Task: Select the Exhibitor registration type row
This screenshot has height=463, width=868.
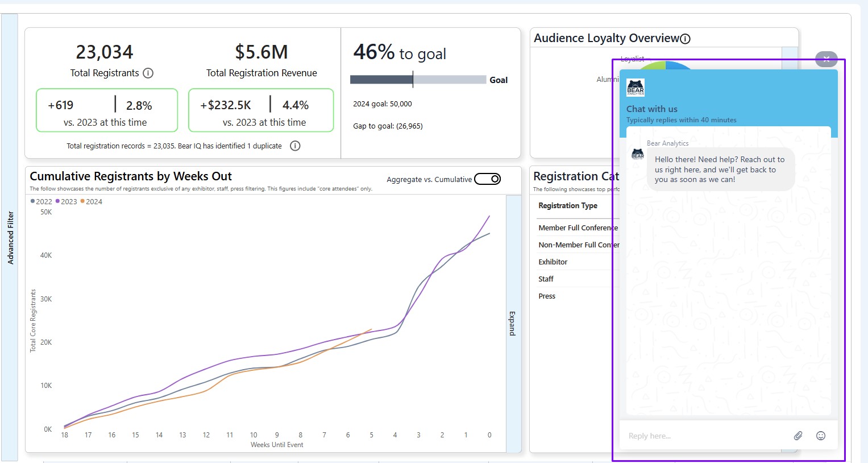Action: tap(553, 262)
